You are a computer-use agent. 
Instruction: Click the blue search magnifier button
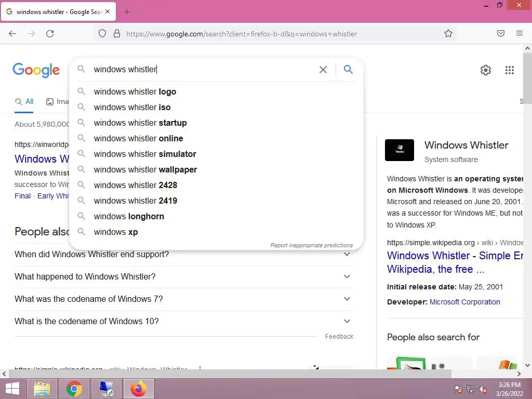(x=348, y=69)
